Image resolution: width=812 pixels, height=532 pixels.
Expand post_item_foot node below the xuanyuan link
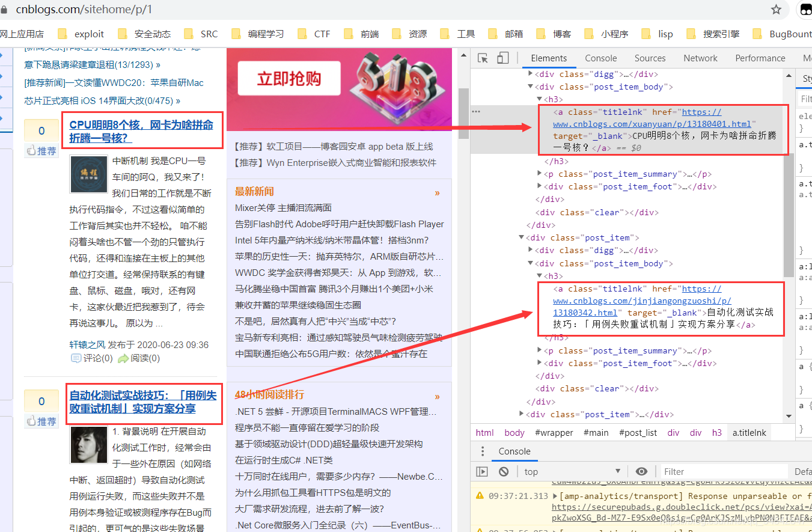[x=539, y=186]
